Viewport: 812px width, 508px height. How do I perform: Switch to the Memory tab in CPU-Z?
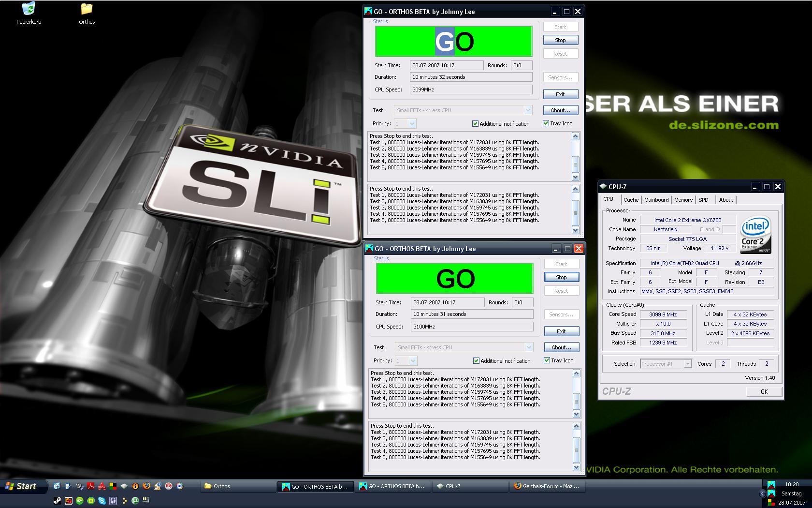point(683,200)
